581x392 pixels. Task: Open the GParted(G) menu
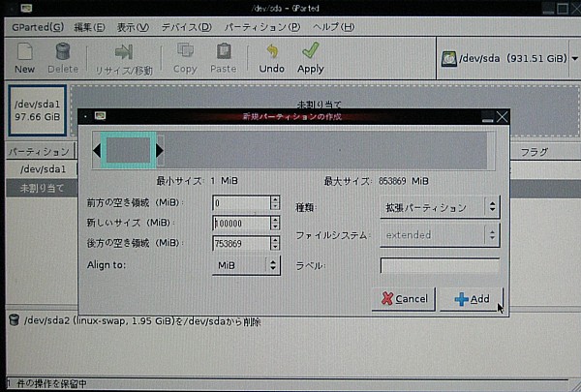click(x=38, y=27)
